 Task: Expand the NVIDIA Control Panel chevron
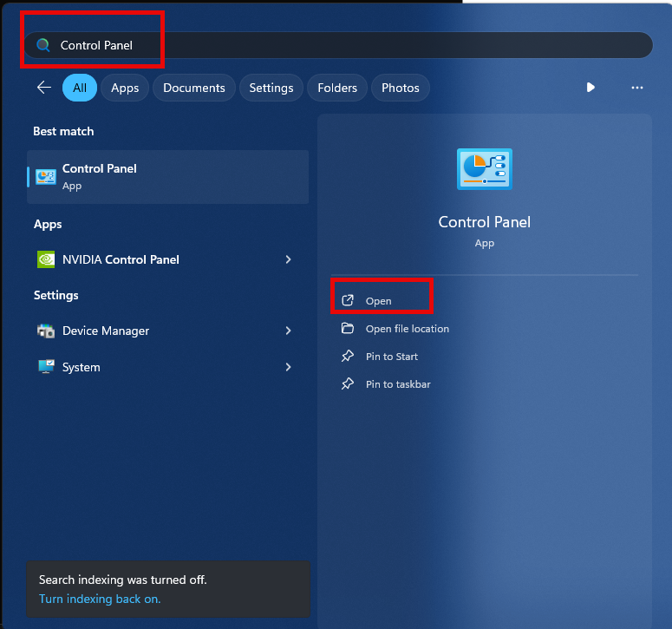point(288,259)
